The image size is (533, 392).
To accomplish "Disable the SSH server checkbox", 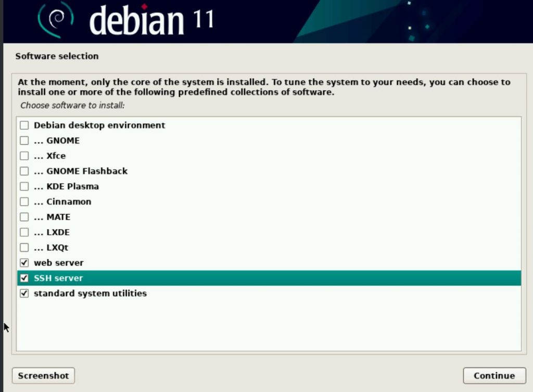I will (x=23, y=277).
